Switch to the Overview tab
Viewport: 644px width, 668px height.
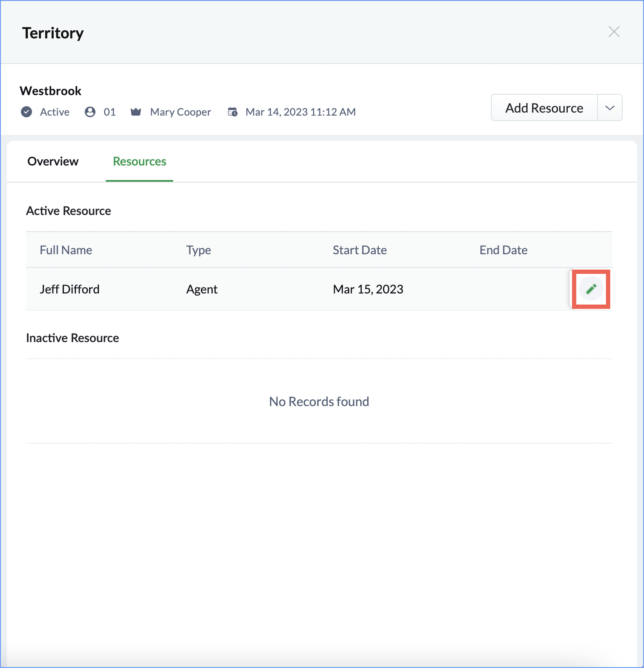(53, 161)
